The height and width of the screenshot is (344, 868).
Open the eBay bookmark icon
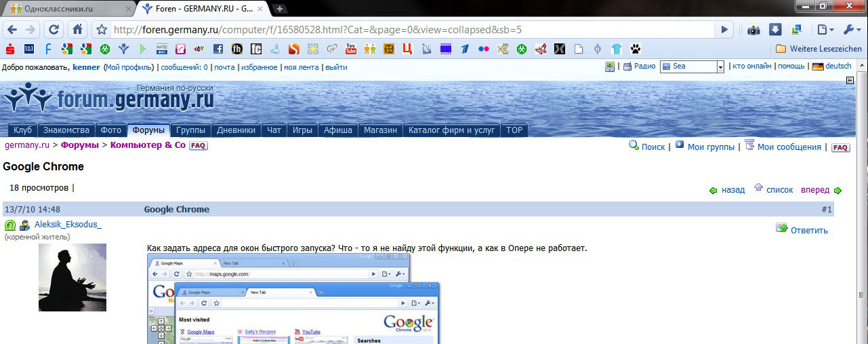coord(199,49)
